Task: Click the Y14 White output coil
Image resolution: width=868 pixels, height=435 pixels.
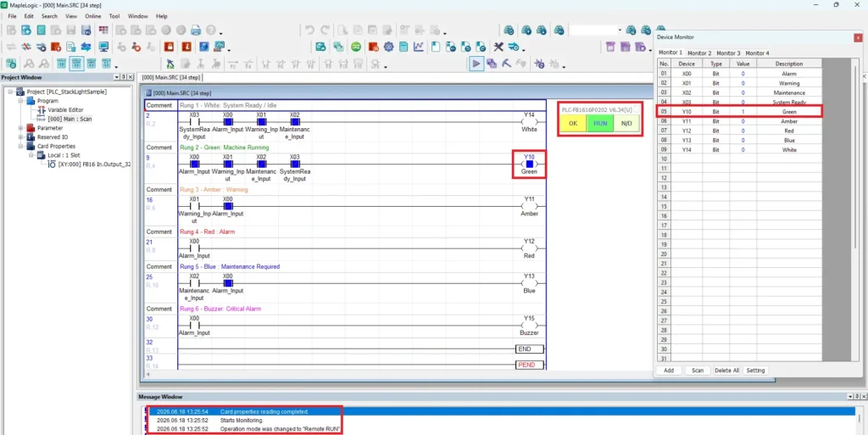Action: coord(529,122)
